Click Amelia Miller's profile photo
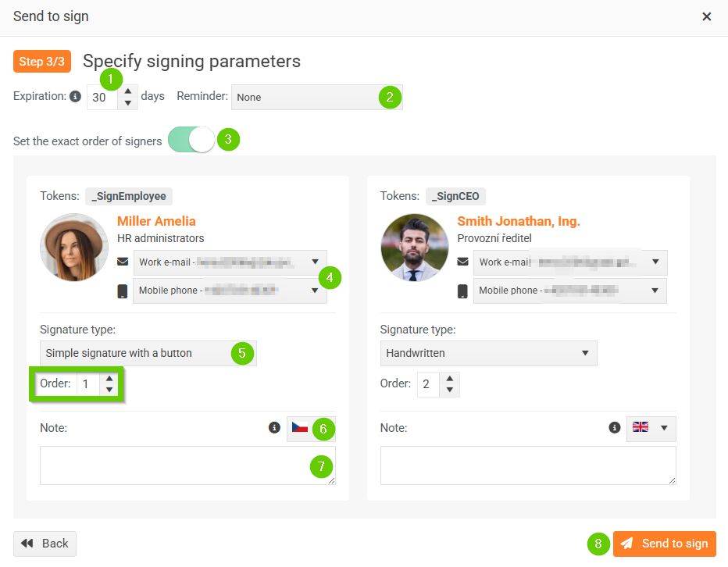This screenshot has width=728, height=567. (74, 248)
